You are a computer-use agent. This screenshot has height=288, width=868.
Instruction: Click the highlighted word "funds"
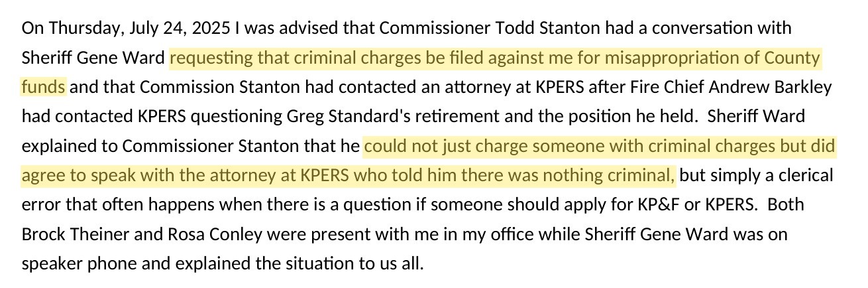point(44,87)
